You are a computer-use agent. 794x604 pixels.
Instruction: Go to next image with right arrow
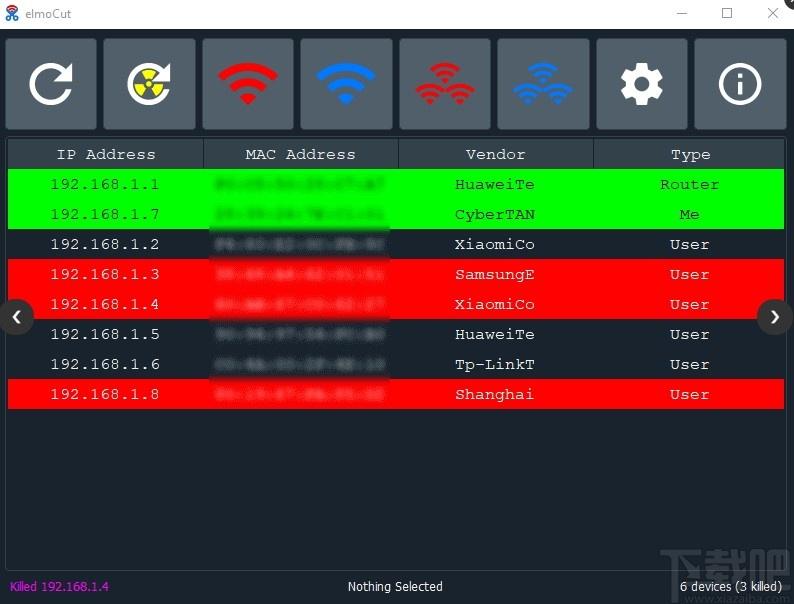point(774,317)
